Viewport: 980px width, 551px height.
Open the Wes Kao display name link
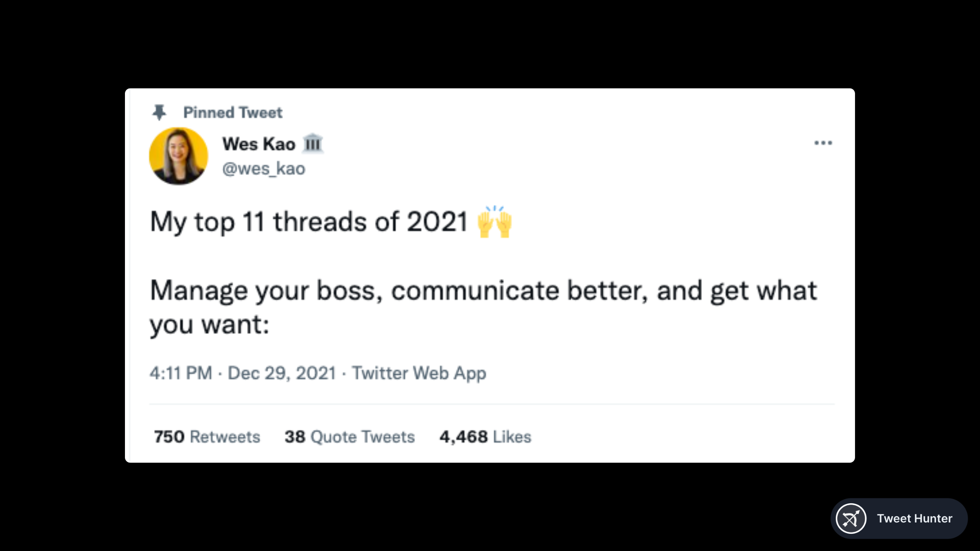[x=258, y=144]
